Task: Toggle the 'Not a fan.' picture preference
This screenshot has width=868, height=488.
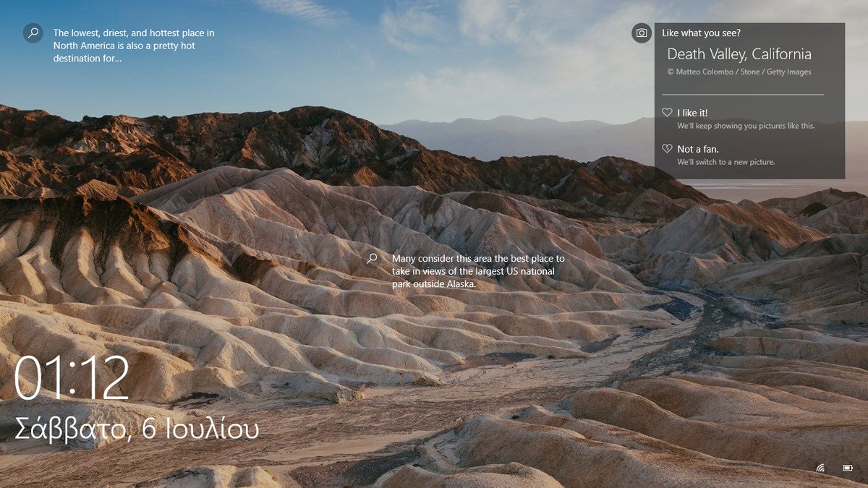Action: [697, 148]
